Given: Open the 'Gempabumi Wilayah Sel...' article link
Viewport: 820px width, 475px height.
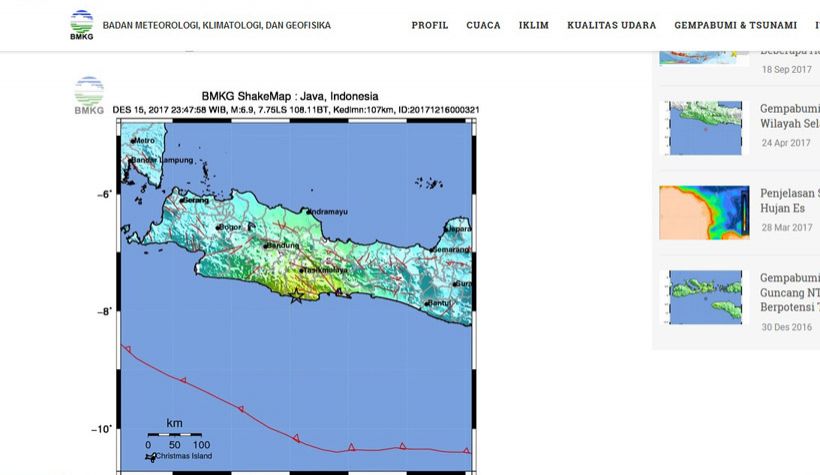Looking at the screenshot, I should 790,116.
